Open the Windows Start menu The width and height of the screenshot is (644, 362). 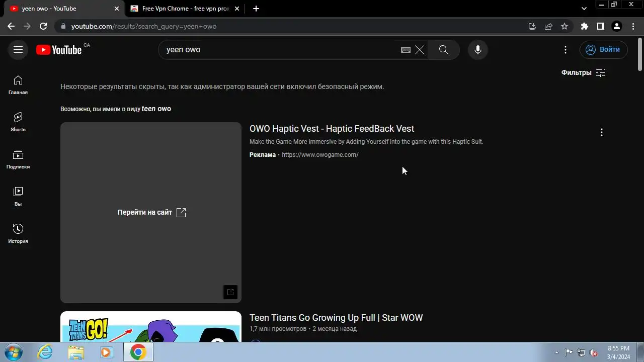(13, 352)
